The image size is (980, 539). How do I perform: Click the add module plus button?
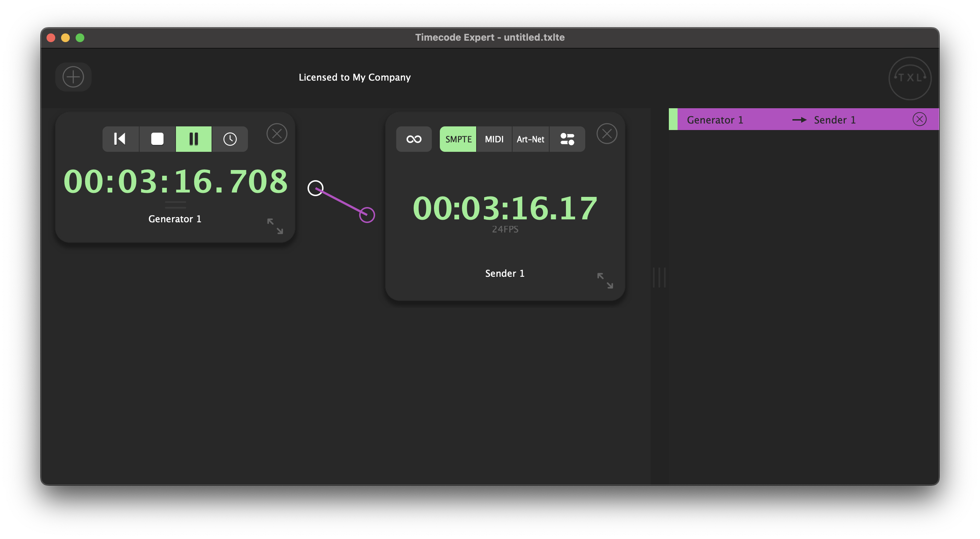point(73,77)
